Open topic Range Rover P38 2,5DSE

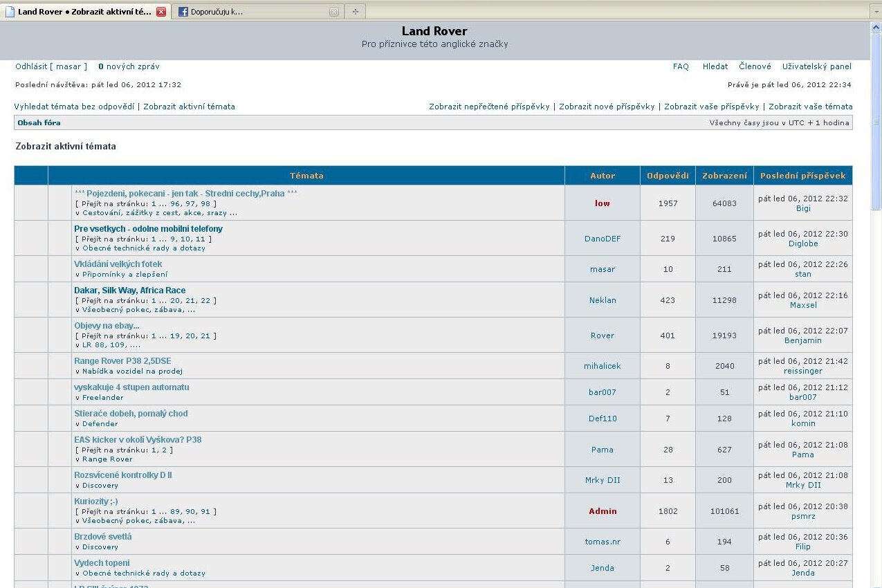coord(122,361)
